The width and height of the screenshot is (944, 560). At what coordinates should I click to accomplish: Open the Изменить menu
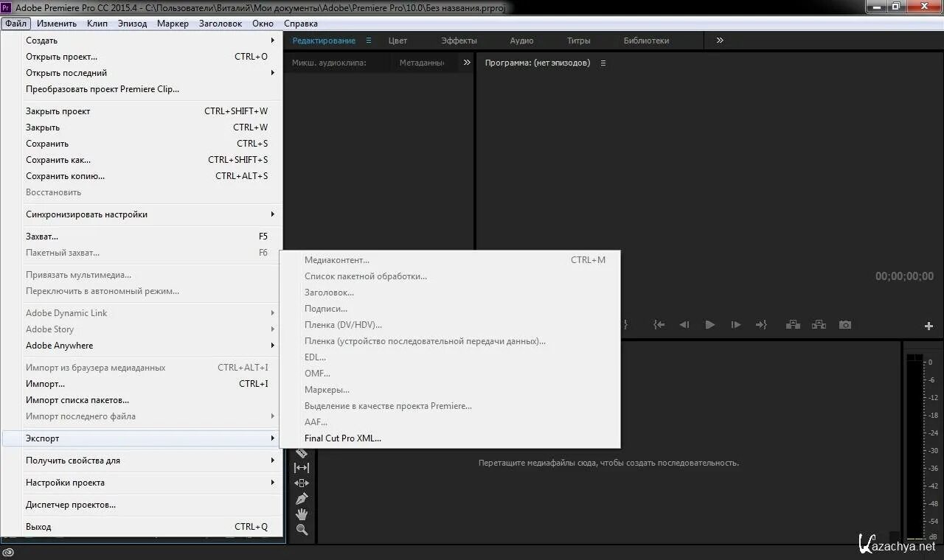coord(57,24)
